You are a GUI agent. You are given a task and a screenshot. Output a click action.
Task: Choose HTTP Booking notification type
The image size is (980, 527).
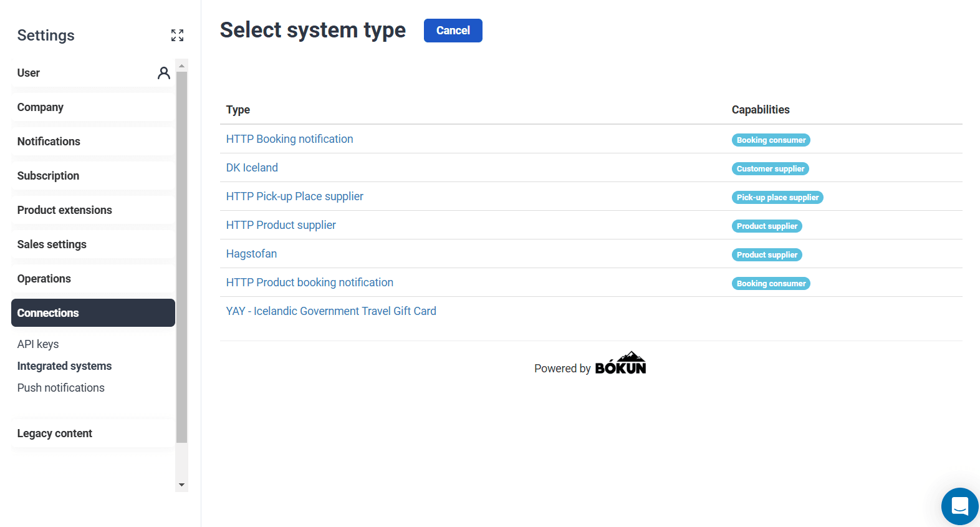coord(289,139)
